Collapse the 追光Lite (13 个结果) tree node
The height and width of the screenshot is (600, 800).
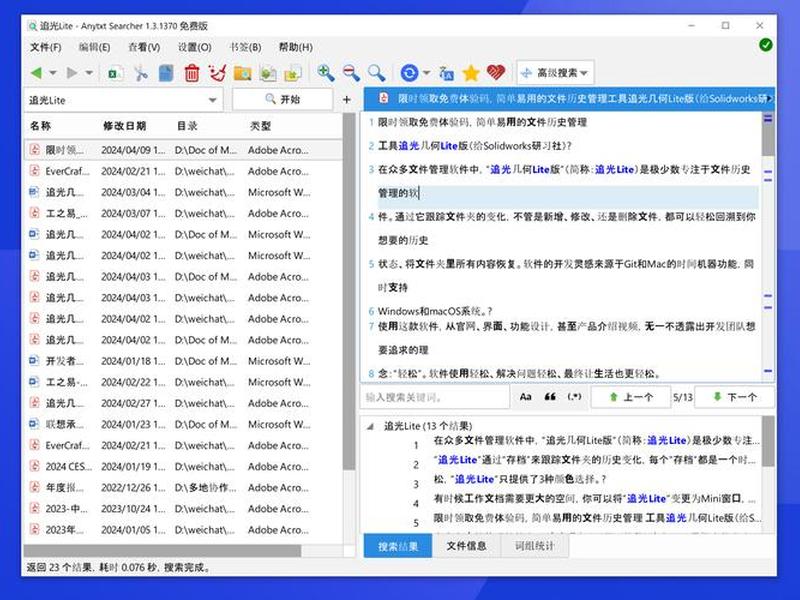[x=370, y=427]
